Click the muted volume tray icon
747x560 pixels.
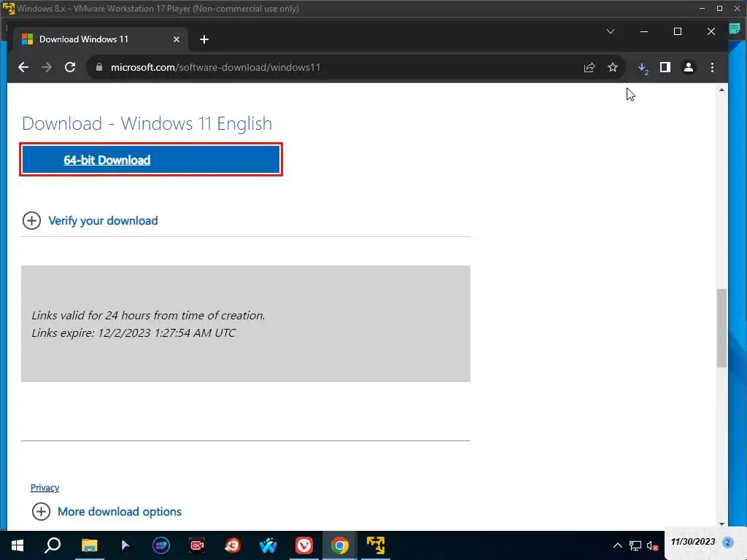coord(653,545)
